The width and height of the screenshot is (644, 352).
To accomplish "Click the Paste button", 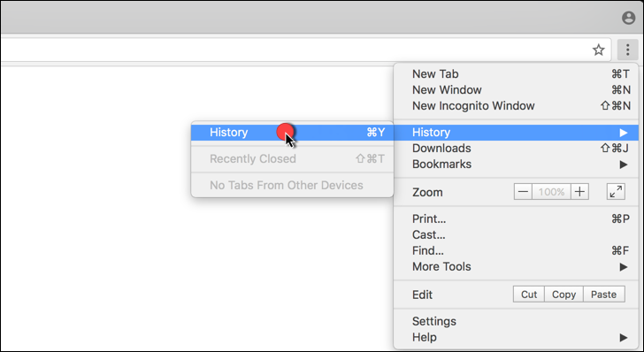I will coord(603,295).
